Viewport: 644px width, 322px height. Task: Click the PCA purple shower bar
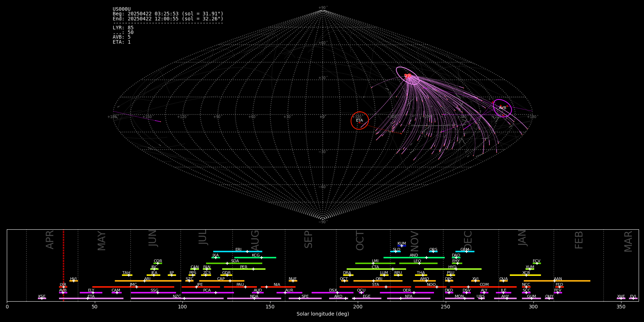[208, 293]
